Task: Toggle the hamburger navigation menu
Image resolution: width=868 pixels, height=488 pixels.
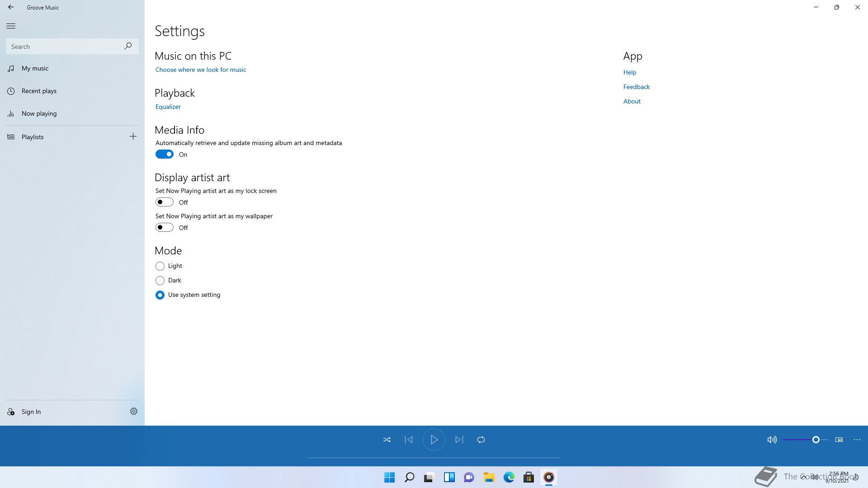Action: [x=11, y=26]
